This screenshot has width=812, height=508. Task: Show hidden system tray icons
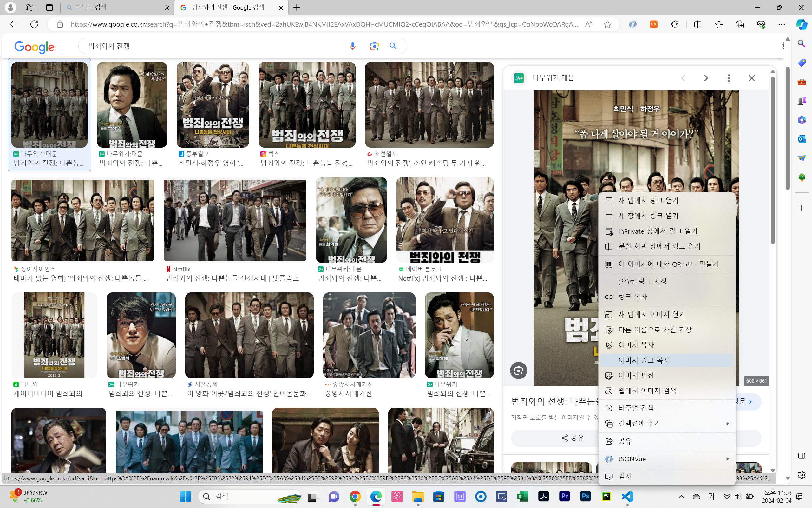(x=681, y=496)
